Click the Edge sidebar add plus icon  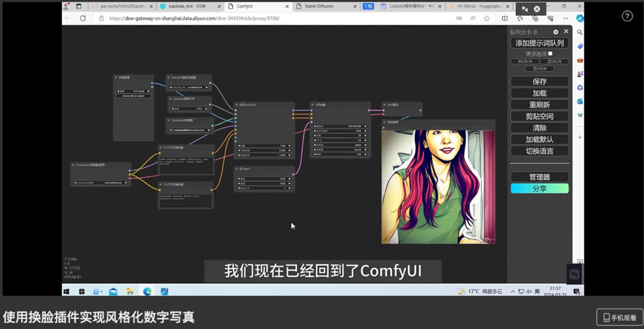pyautogui.click(x=580, y=137)
